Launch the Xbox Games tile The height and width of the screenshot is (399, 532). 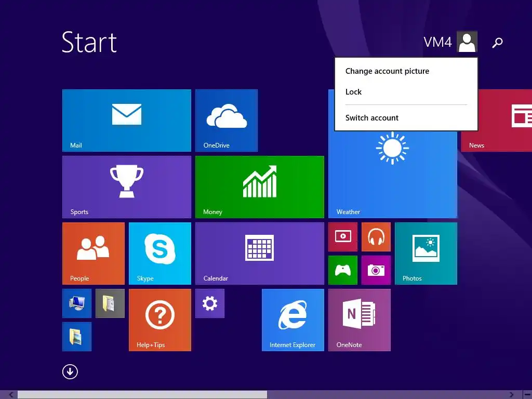(343, 270)
